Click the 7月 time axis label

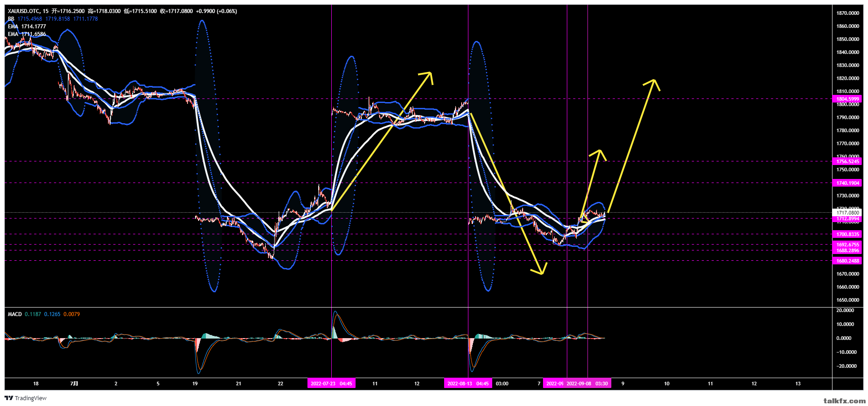click(x=74, y=384)
